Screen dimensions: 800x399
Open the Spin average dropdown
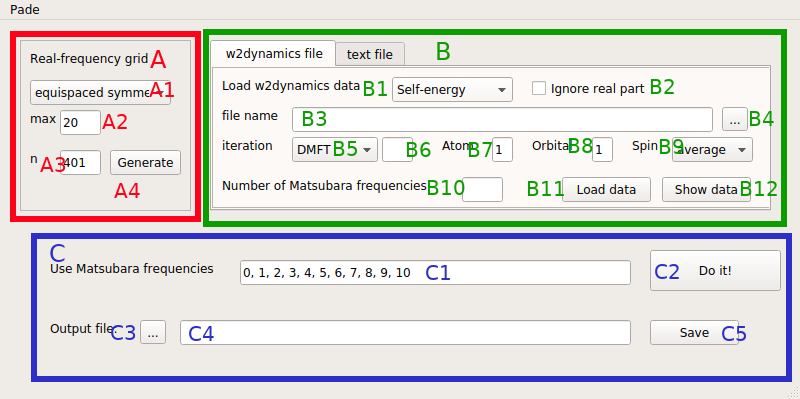click(x=712, y=150)
